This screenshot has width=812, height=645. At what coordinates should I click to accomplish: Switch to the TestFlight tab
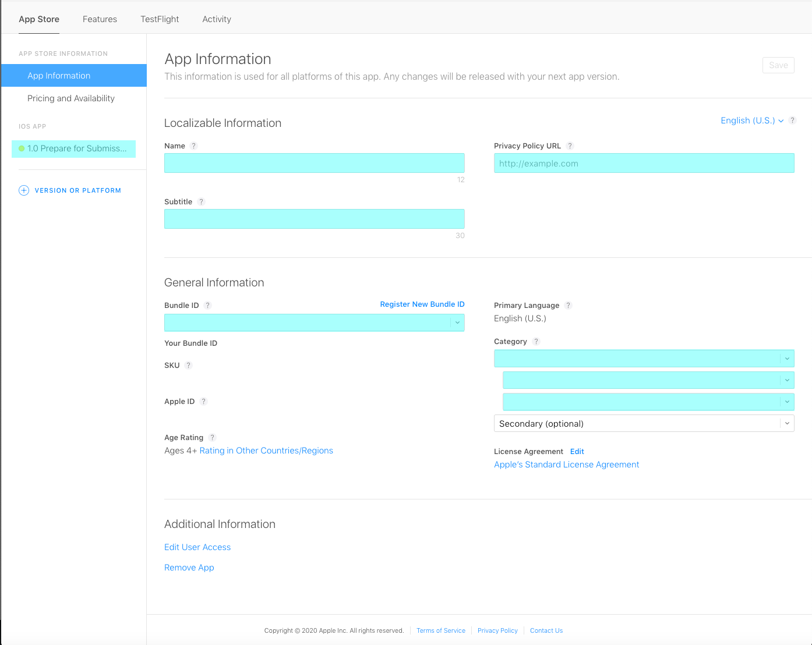(x=160, y=19)
